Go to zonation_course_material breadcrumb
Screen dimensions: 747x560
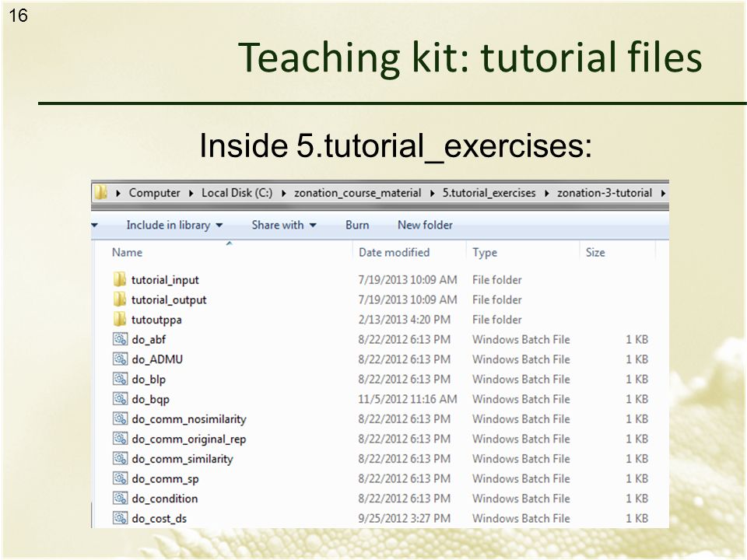pyautogui.click(x=357, y=193)
